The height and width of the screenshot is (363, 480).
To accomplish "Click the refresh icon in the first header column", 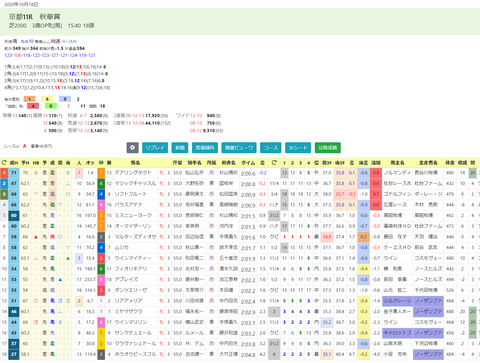I will click(4, 163).
